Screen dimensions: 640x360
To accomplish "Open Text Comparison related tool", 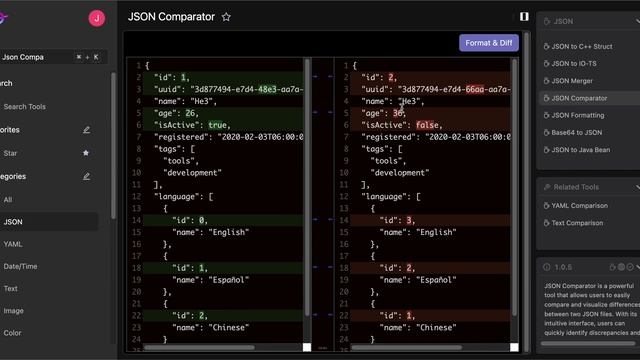I will click(577, 223).
